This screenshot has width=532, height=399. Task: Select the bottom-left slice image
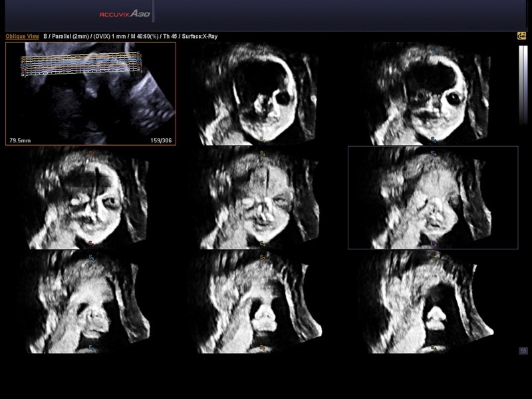(x=90, y=301)
